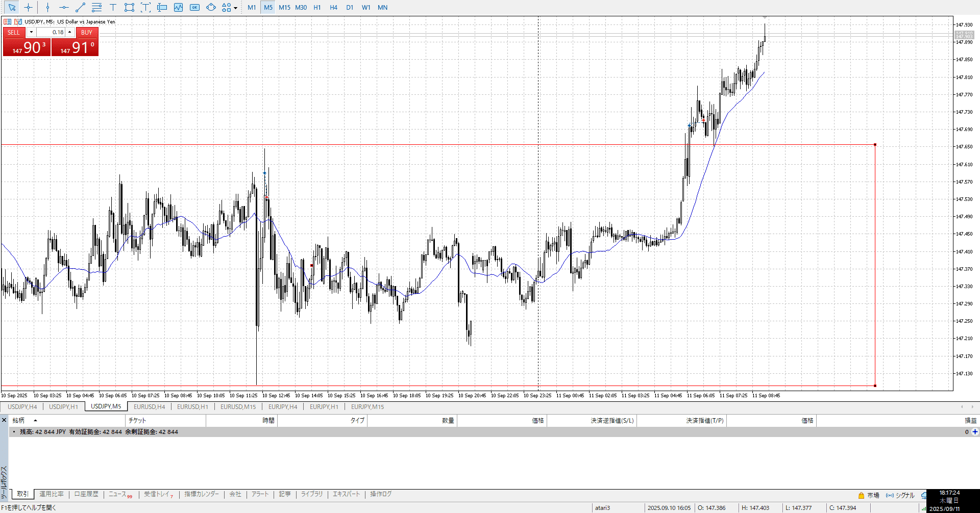The height and width of the screenshot is (513, 980).
Task: Switch to the EURUSD,H1 chart tab
Action: (192, 407)
